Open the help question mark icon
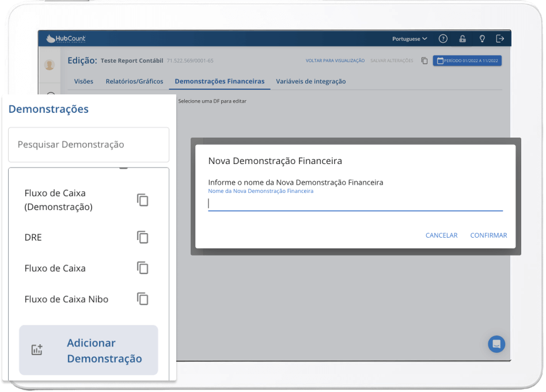The image size is (546, 392). (x=443, y=39)
